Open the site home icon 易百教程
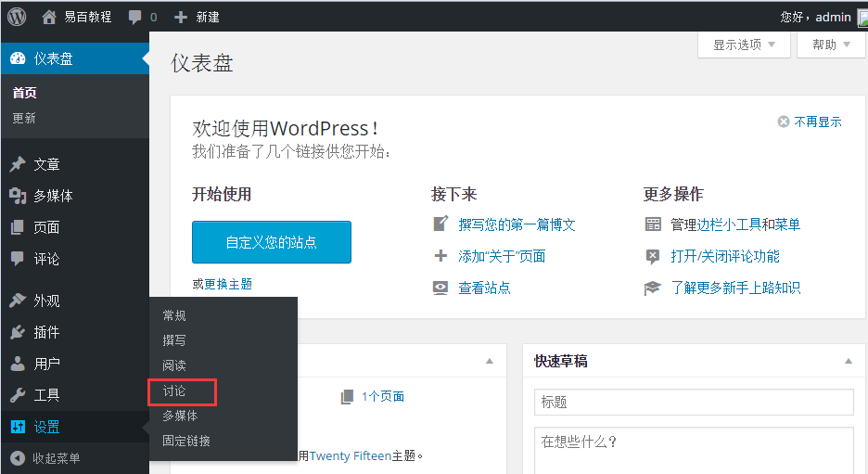Viewport: 868px width, 474px height. click(49, 18)
